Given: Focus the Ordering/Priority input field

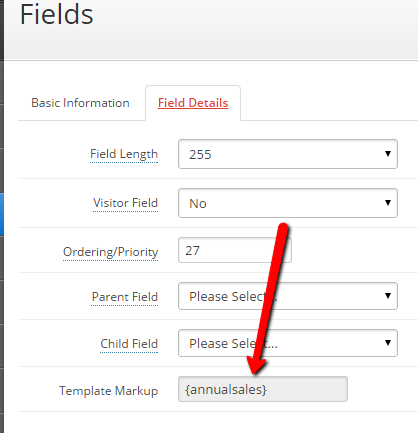Looking at the screenshot, I should pos(235,250).
